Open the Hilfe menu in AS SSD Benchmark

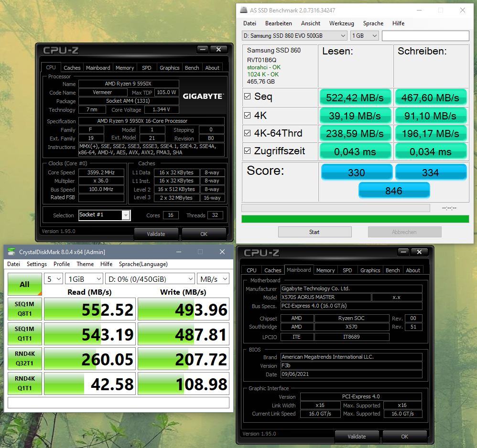tap(398, 23)
